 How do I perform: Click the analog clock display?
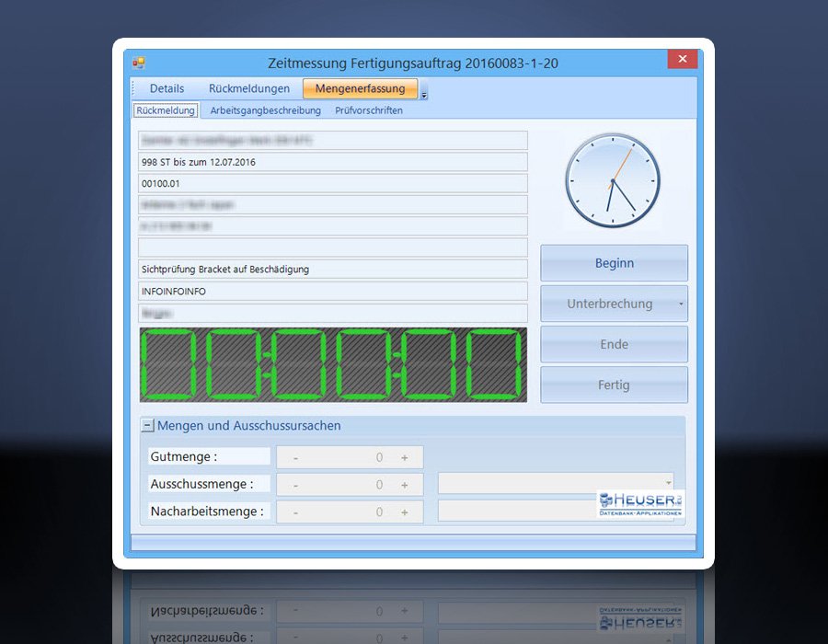(x=613, y=180)
